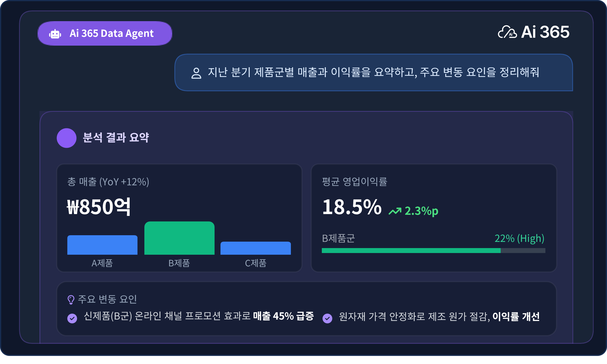Click the B제품군 green progress bar

(x=411, y=250)
